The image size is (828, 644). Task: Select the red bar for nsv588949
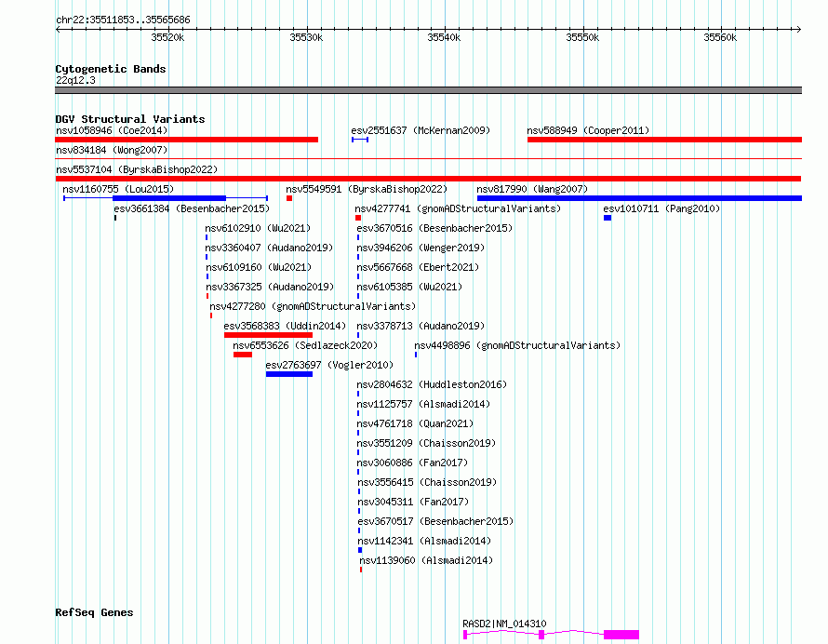(664, 140)
